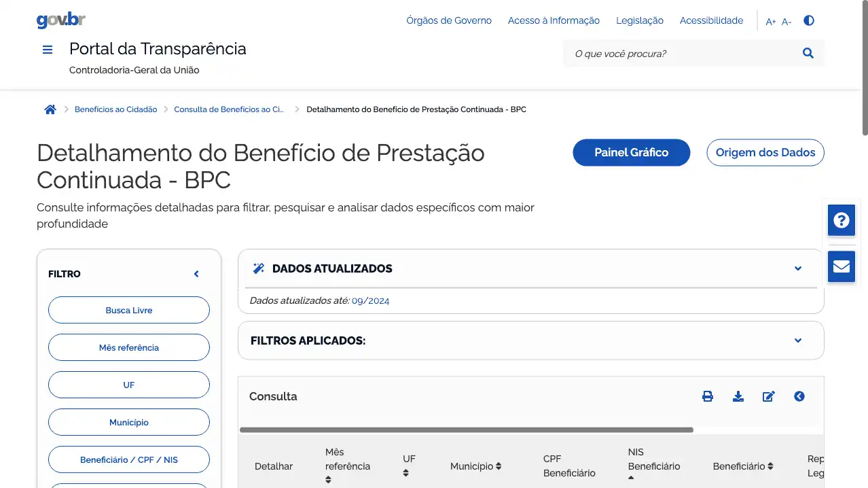The width and height of the screenshot is (868, 488).
Task: Download the Consulta table data
Action: coord(738,396)
